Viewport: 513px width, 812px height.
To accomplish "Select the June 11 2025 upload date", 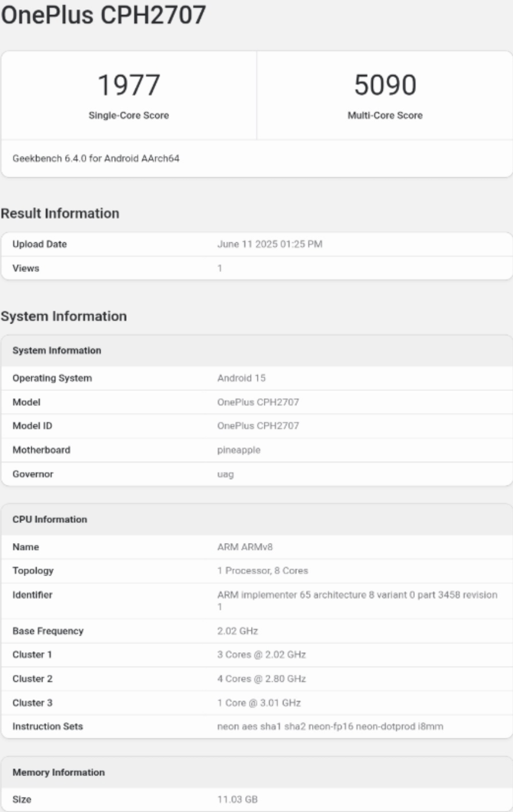I will [x=270, y=244].
